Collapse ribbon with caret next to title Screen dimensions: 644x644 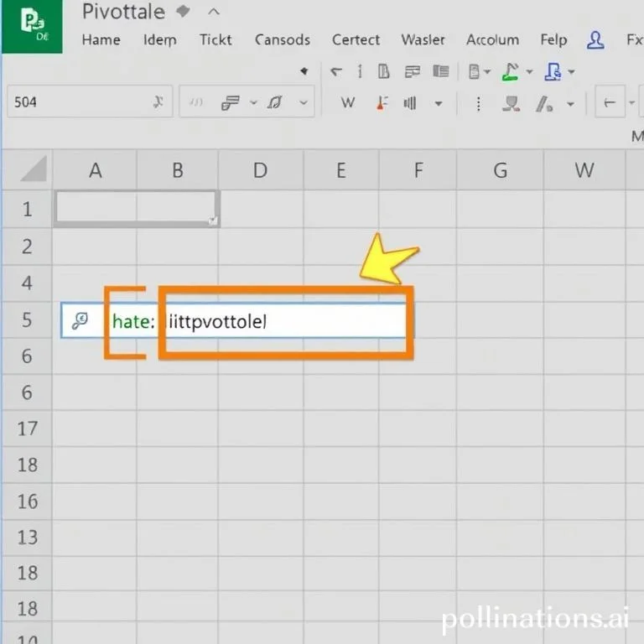[x=214, y=12]
